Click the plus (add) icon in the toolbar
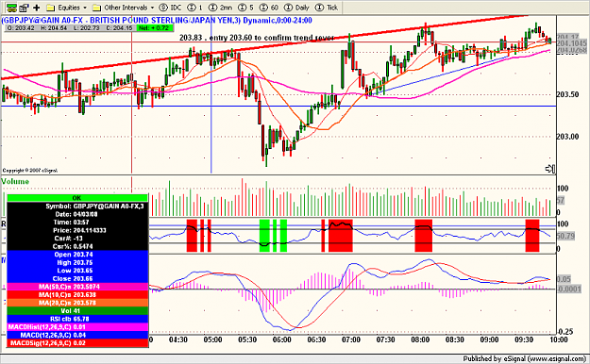This screenshot has height=364, width=590. (x=37, y=8)
